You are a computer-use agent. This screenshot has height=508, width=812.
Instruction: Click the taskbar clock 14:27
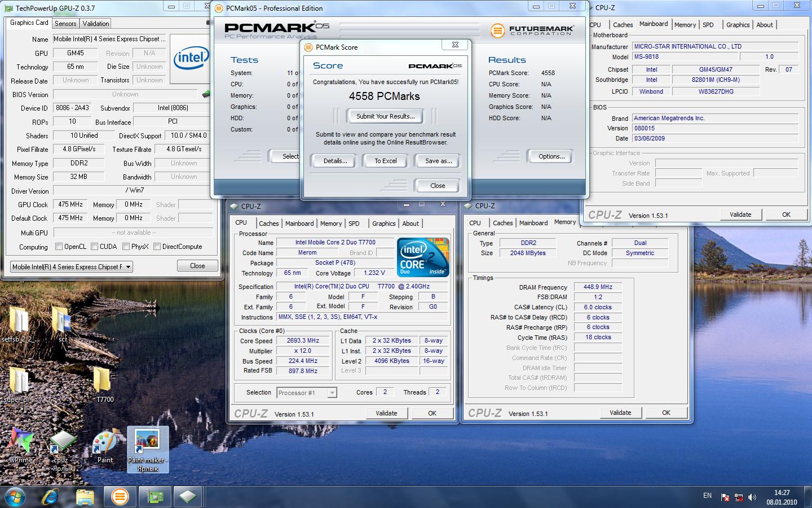tap(782, 493)
